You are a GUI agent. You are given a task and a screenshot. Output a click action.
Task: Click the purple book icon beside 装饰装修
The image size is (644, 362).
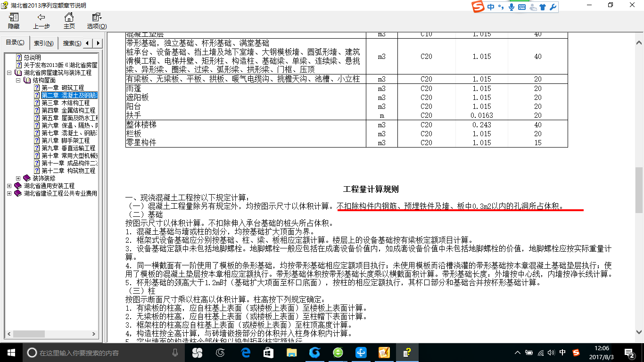tap(27, 178)
